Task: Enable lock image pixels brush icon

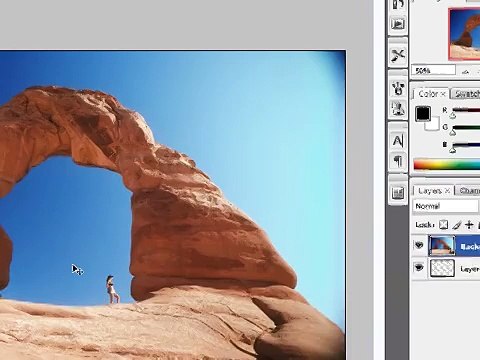Action: click(456, 225)
